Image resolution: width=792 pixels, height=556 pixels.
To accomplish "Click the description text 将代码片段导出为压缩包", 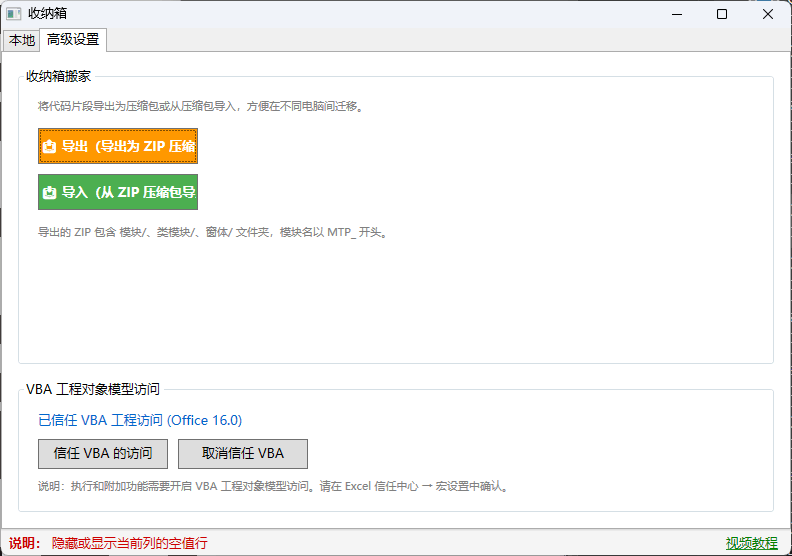I will coord(201,106).
